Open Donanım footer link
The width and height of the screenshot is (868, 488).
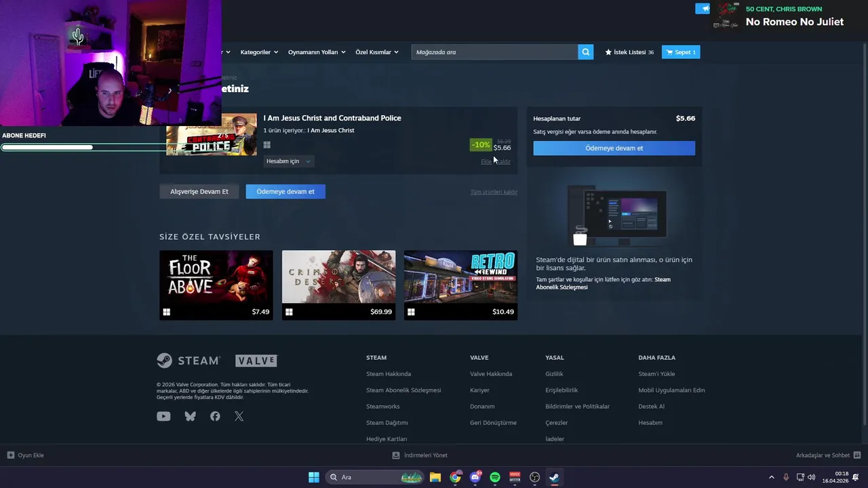482,407
